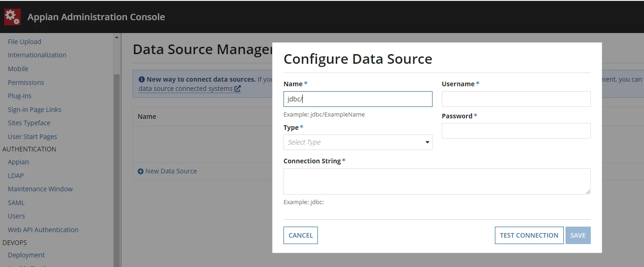
Task: Click the external link icon after connected systems
Action: (238, 89)
